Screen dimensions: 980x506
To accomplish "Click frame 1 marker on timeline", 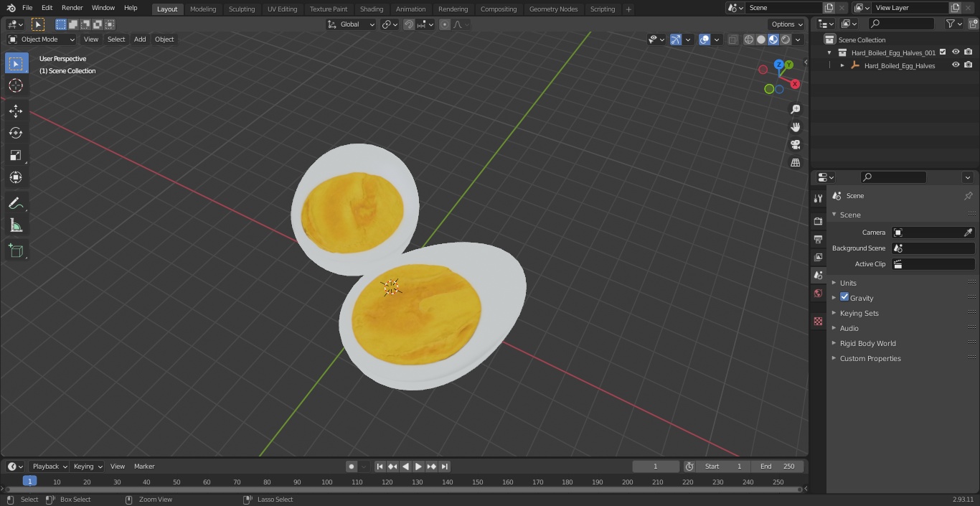I will click(29, 481).
